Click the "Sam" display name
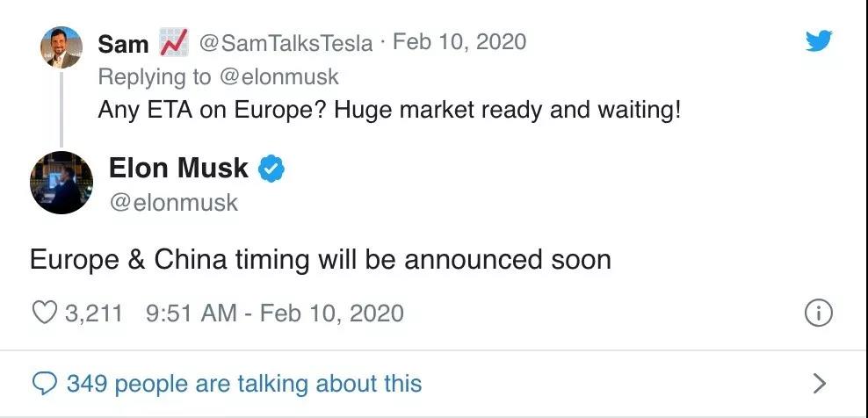The image size is (868, 418). (123, 42)
